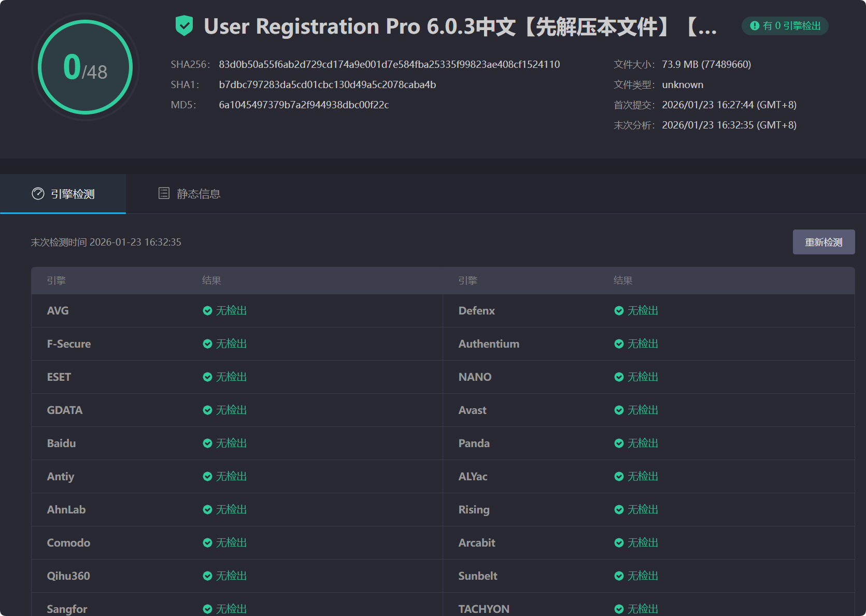Click the F-Secure engine name
The image size is (866, 616).
pyautogui.click(x=69, y=344)
